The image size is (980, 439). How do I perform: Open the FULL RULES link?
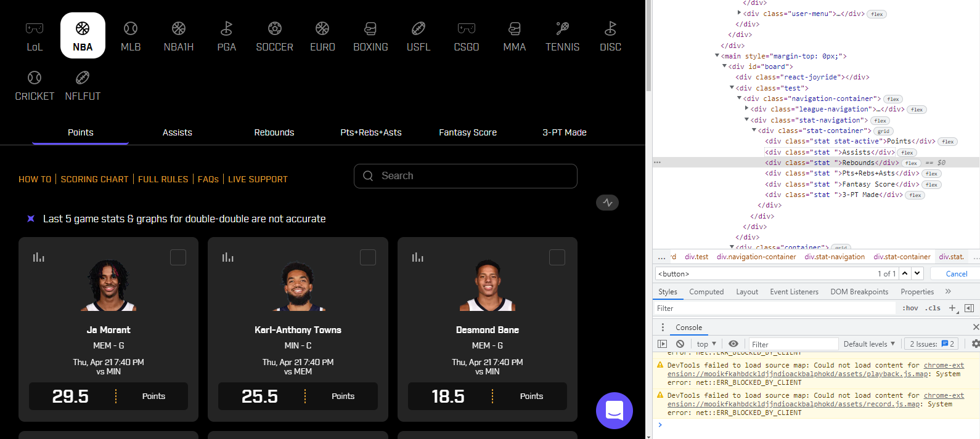(x=163, y=179)
